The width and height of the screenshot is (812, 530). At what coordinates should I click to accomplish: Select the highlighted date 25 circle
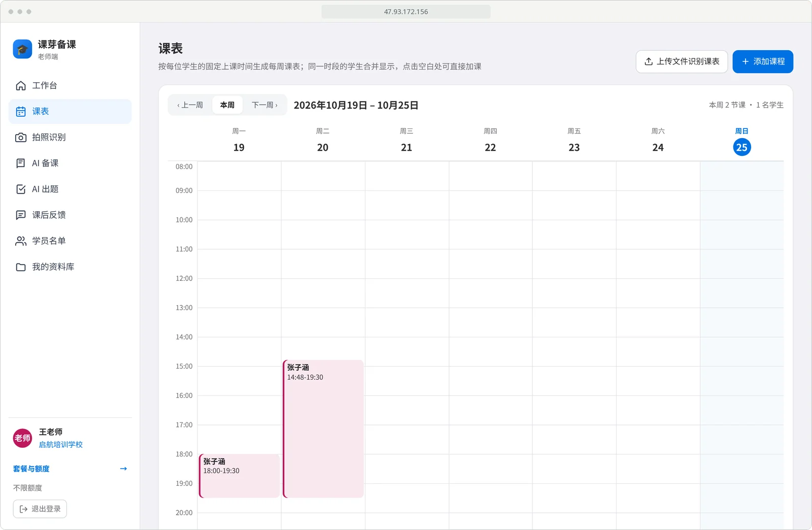coord(742,147)
